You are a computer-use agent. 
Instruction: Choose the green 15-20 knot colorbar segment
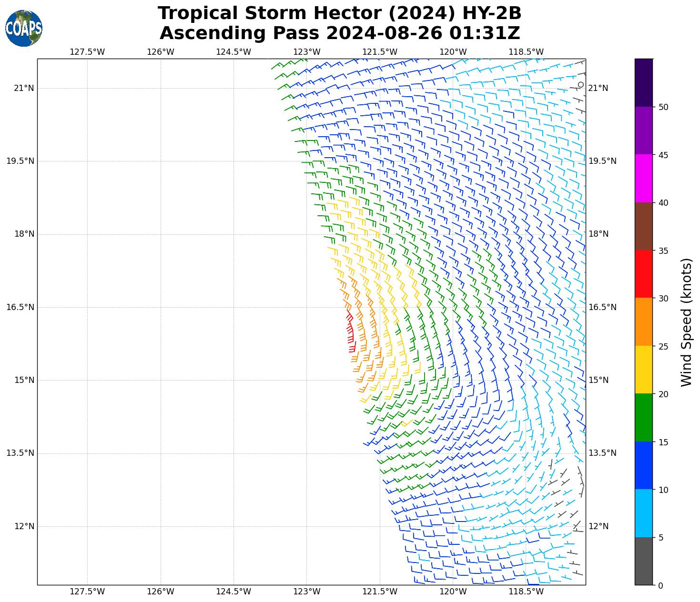click(x=643, y=418)
